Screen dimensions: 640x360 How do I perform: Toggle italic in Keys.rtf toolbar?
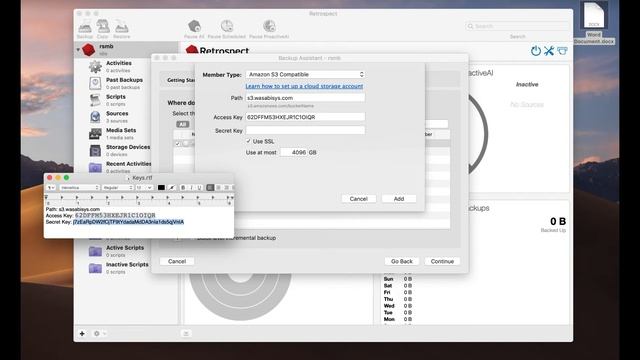click(191, 187)
